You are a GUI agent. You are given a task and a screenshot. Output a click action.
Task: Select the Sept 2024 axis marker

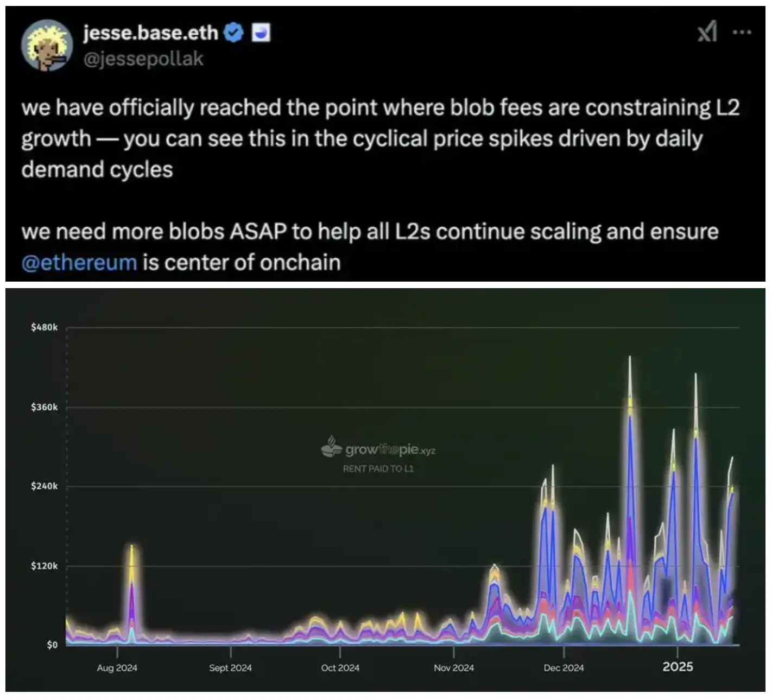[230, 667]
